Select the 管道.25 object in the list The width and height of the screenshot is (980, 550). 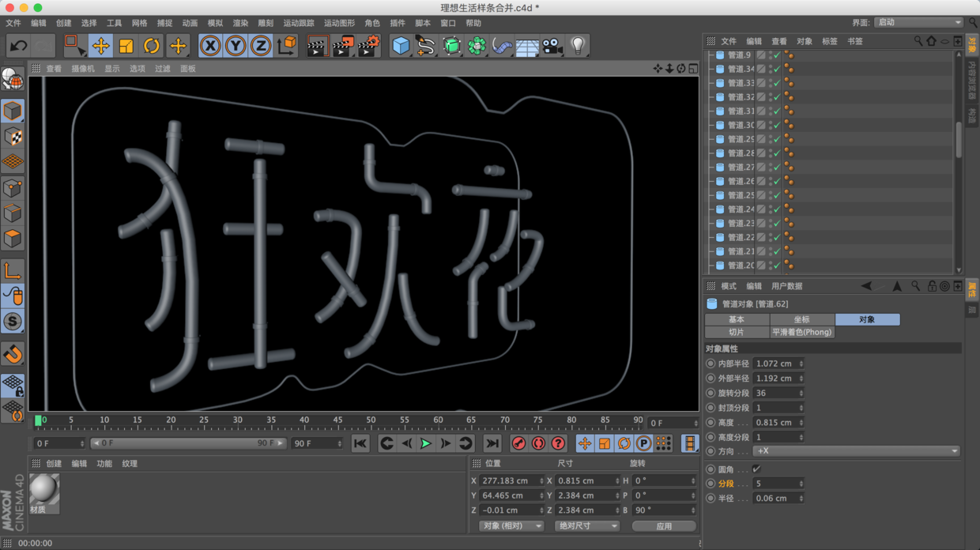741,195
